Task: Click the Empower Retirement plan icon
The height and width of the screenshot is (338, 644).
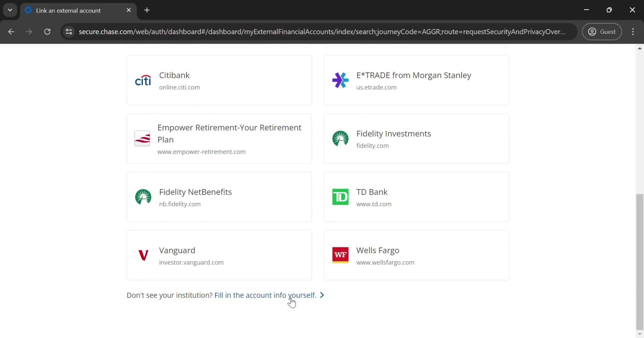Action: pyautogui.click(x=143, y=139)
